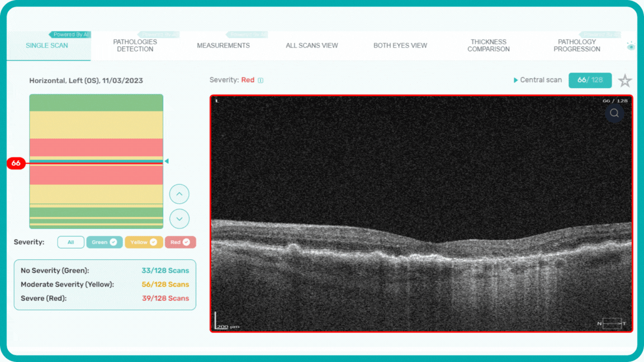This screenshot has height=362, width=644.
Task: Navigate to the next scan with the down chevron
Action: click(x=179, y=218)
